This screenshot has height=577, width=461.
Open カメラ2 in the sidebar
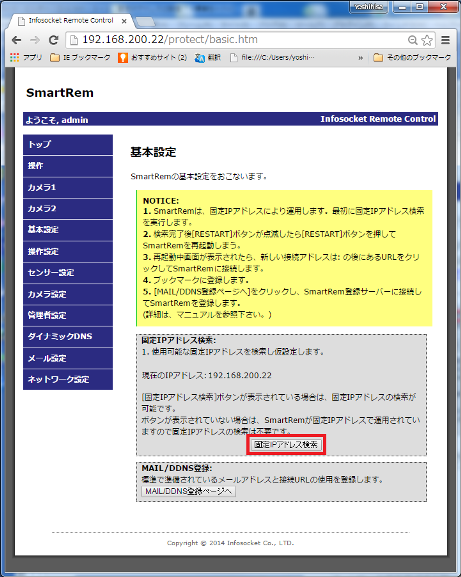[x=68, y=209]
